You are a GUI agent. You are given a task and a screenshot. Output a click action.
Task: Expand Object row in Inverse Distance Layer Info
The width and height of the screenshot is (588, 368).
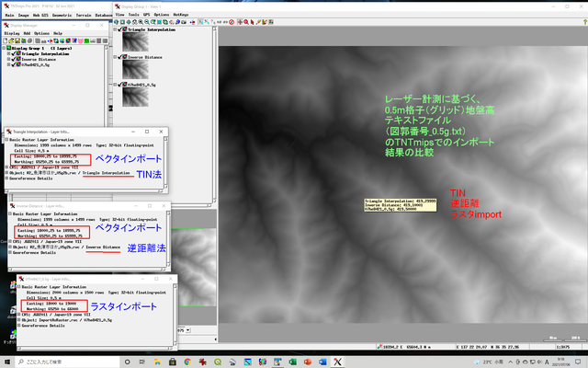(x=10, y=247)
